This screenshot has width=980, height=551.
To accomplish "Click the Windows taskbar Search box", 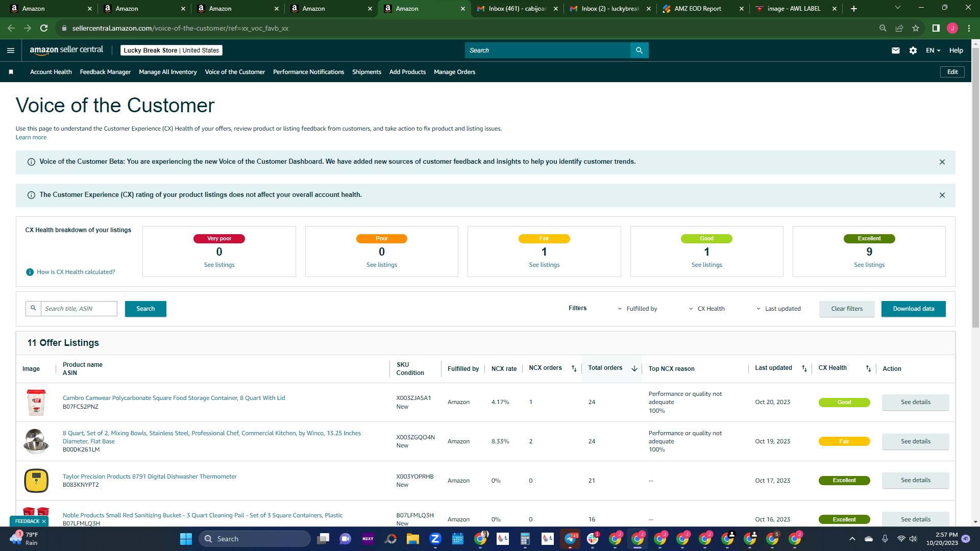I will pyautogui.click(x=254, y=539).
